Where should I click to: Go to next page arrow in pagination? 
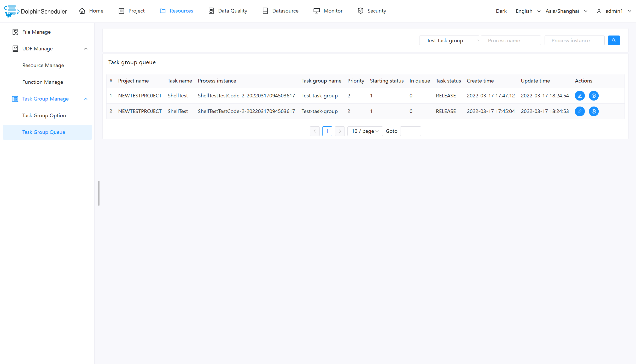[x=340, y=131]
